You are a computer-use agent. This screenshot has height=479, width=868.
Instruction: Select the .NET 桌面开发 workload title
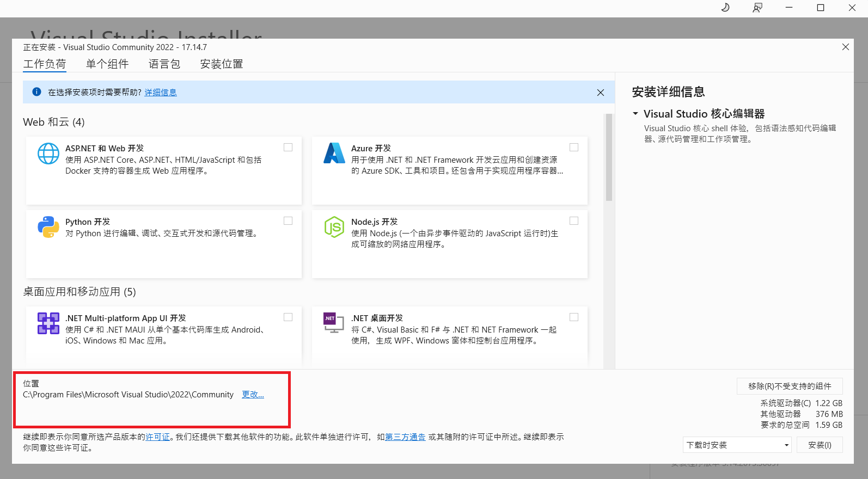[x=377, y=318]
